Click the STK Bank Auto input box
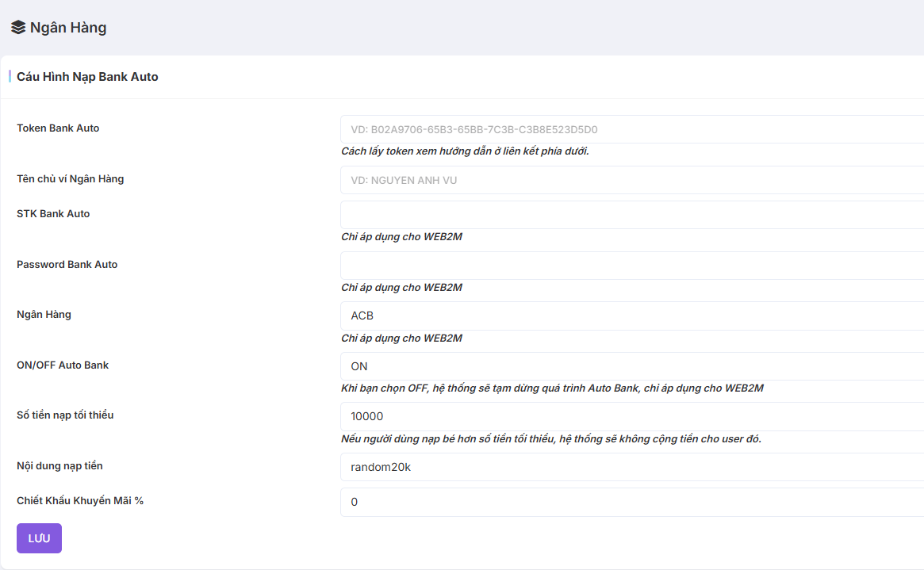This screenshot has width=924, height=570. tap(631, 215)
